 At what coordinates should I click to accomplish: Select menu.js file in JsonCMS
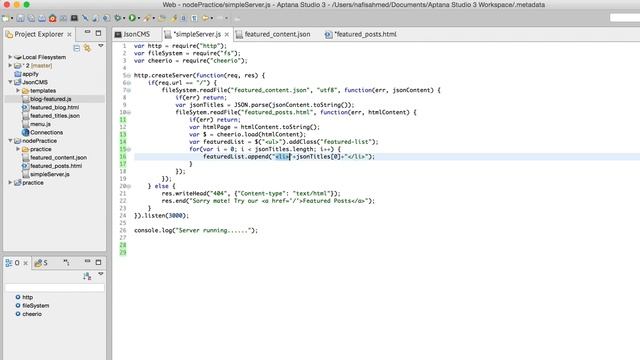pos(40,124)
